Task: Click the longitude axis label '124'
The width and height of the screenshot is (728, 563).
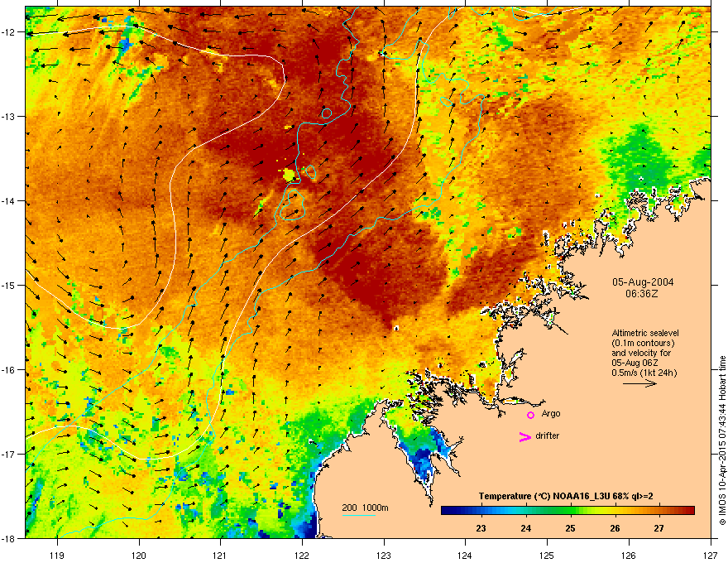Action: 465,555
